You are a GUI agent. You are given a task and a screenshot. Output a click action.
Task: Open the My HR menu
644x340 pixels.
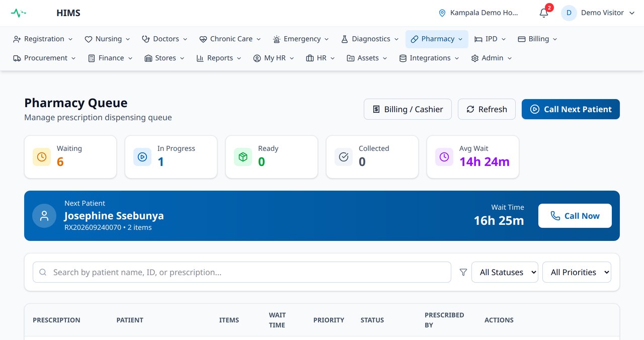[x=273, y=58]
